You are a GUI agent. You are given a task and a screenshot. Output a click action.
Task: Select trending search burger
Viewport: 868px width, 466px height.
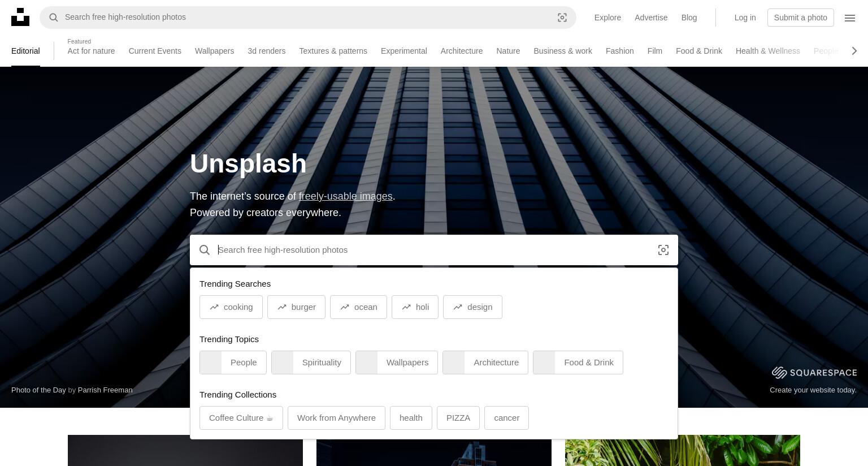tap(296, 307)
